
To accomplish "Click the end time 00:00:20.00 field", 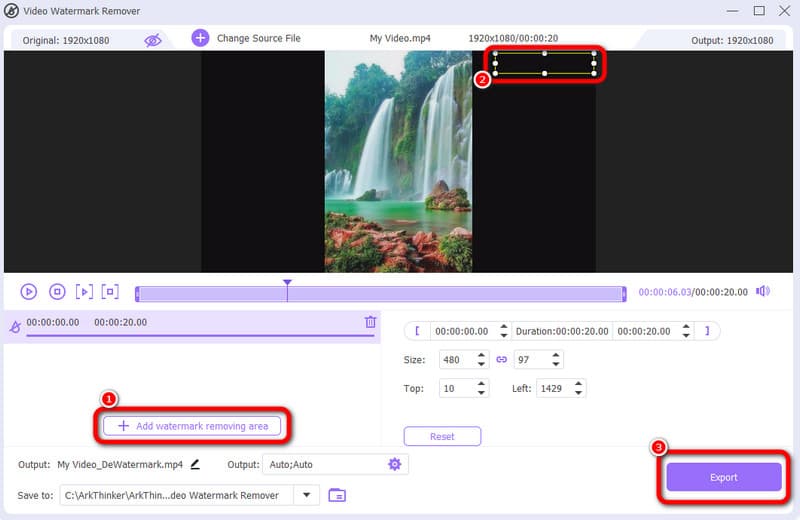I will (644, 331).
